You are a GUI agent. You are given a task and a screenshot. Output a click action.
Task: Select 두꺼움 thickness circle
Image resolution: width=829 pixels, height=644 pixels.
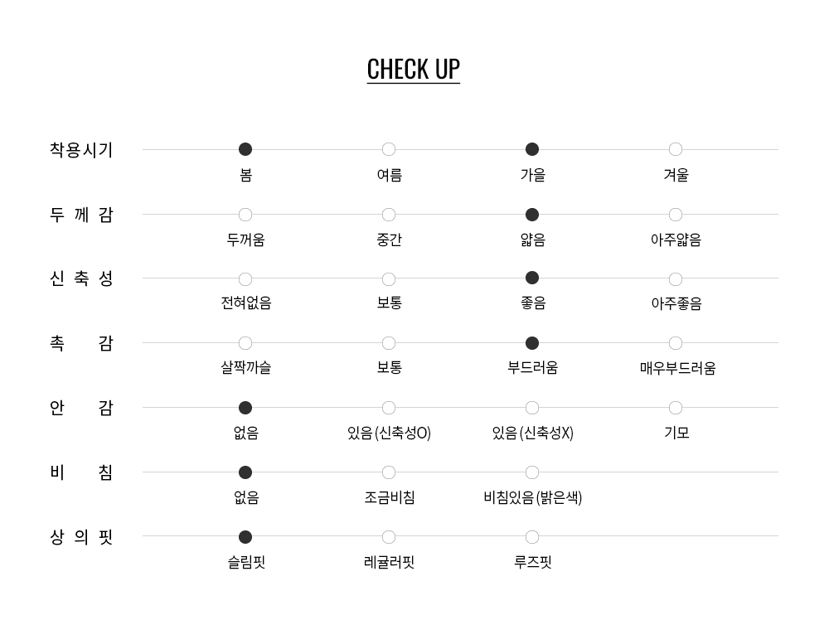tap(245, 215)
